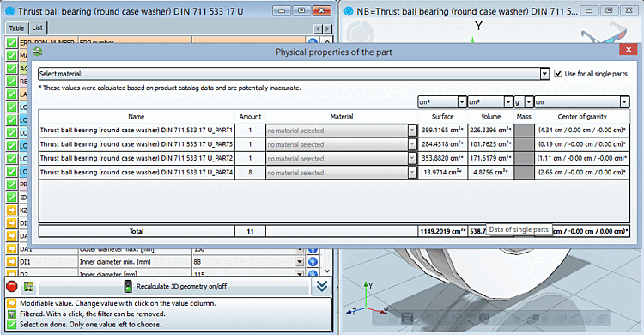Click green checkmark on the PR row
644x335 pixels.
click(x=11, y=184)
